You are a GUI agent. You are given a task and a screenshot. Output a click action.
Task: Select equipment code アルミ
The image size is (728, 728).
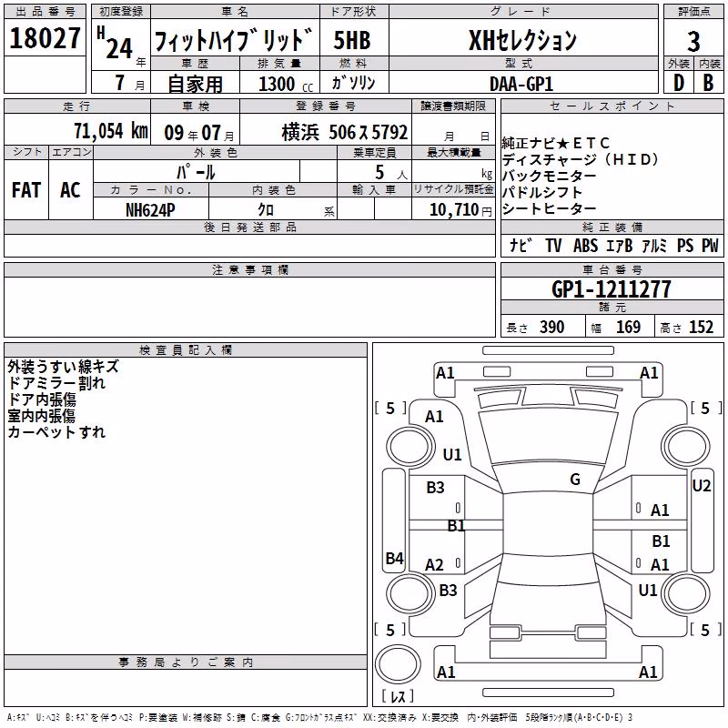tap(654, 245)
